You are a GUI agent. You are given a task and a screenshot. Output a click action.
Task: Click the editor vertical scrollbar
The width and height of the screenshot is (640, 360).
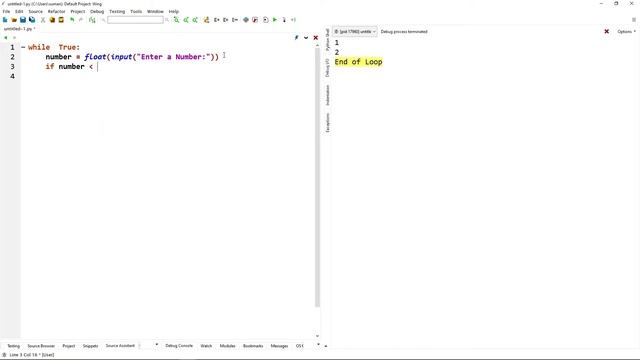tap(317, 178)
